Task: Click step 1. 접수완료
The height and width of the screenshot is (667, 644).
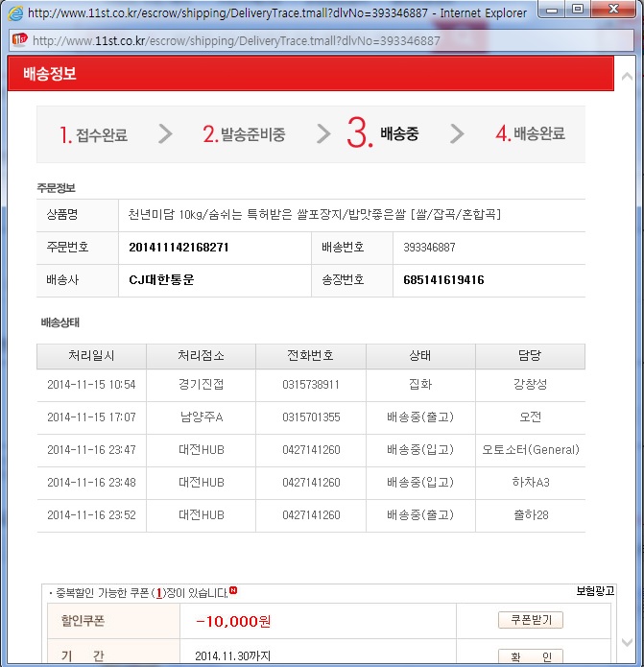Action: (x=94, y=135)
